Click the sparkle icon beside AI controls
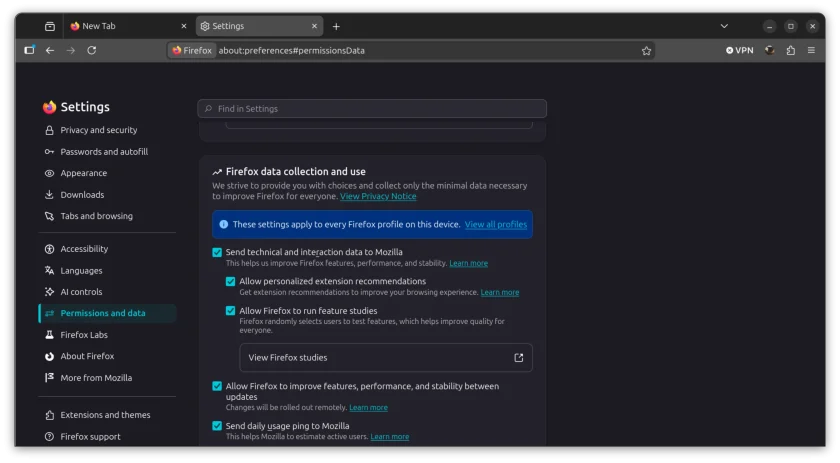The image size is (840, 463). pyautogui.click(x=49, y=292)
